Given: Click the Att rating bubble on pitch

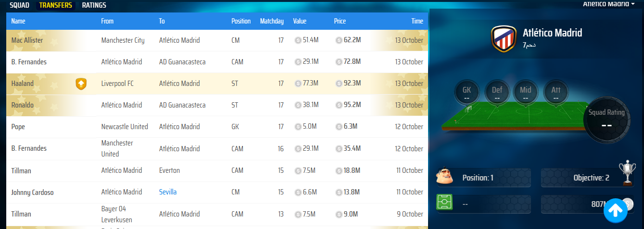Looking at the screenshot, I should coord(556,92).
